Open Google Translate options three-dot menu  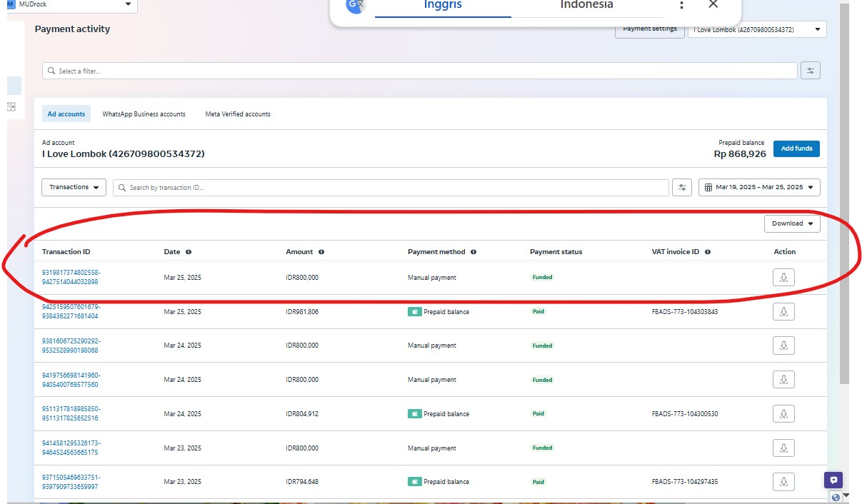coord(681,6)
